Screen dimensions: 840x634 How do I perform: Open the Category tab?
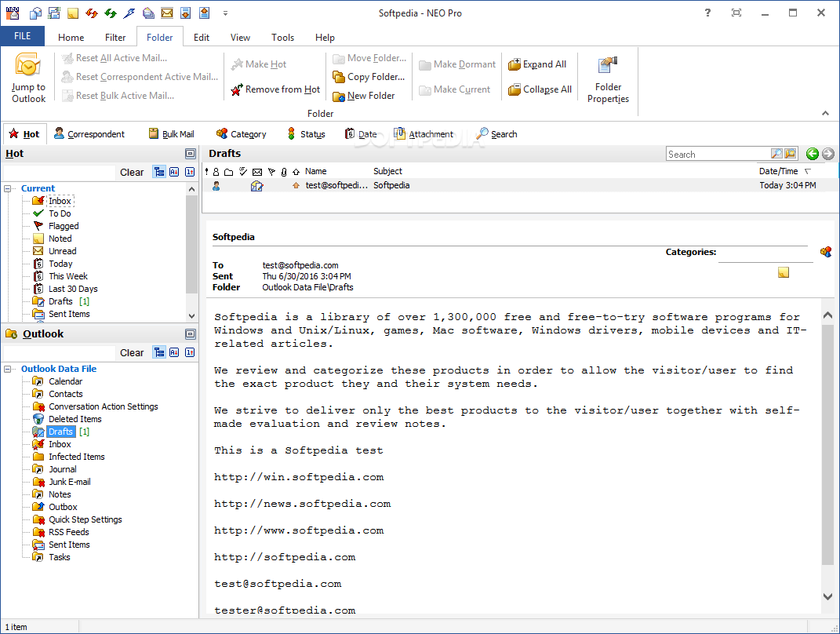(x=241, y=134)
